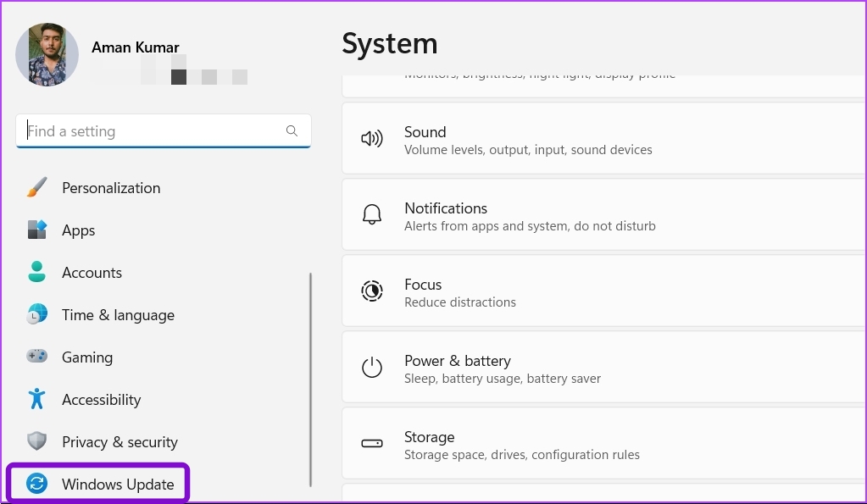Open Sound settings card
This screenshot has height=504, width=867.
(603, 139)
